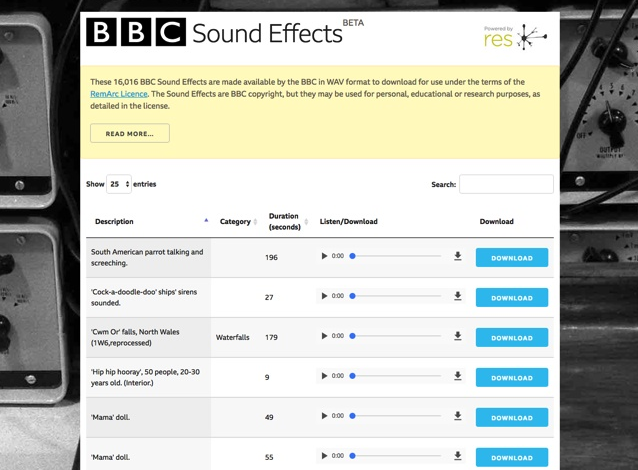
Task: Click the READ MORE button
Action: click(x=129, y=133)
